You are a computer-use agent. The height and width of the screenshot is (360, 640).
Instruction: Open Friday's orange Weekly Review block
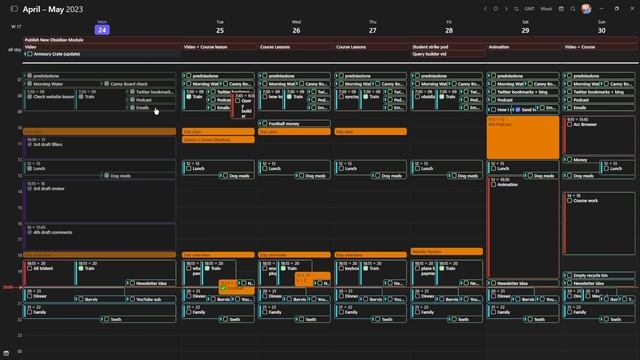[x=447, y=251]
